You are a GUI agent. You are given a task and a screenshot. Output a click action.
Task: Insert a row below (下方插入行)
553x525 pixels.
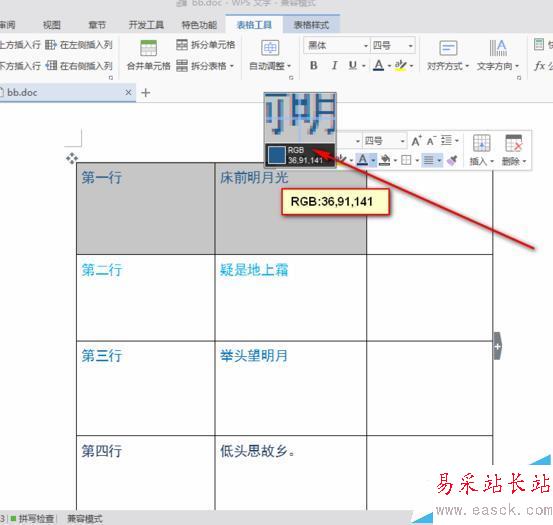[x=20, y=66]
